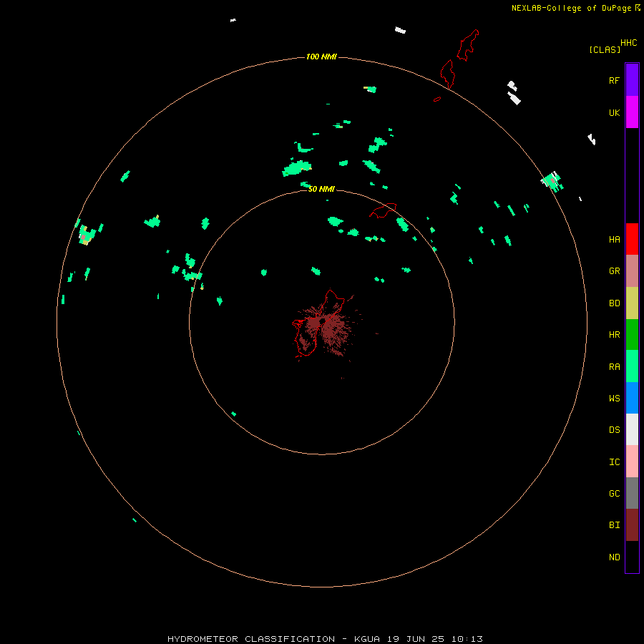Select the GR hail-rain legend swatch
The image size is (644, 644).
(632, 270)
